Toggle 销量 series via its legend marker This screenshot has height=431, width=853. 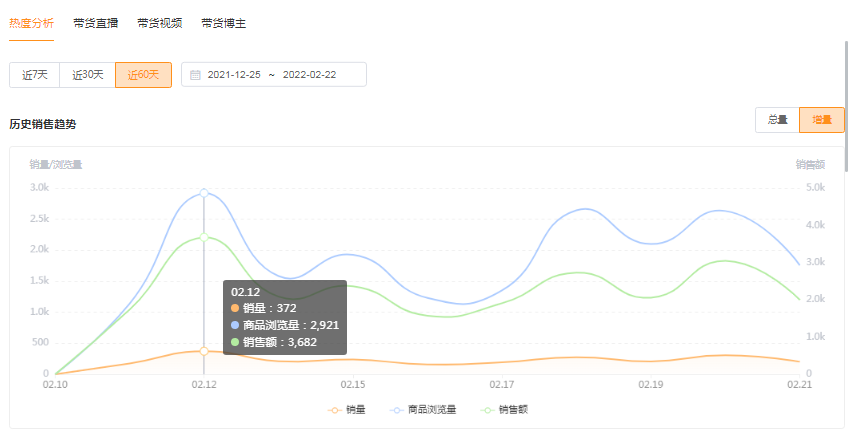coord(333,410)
